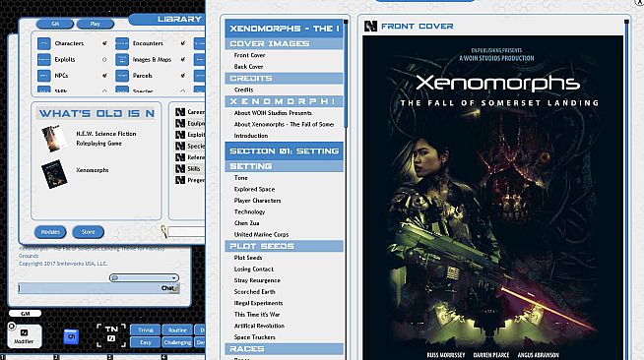This screenshot has height=360, width=644.
Task: Open the Exploits record icon
Action: pos(44,59)
